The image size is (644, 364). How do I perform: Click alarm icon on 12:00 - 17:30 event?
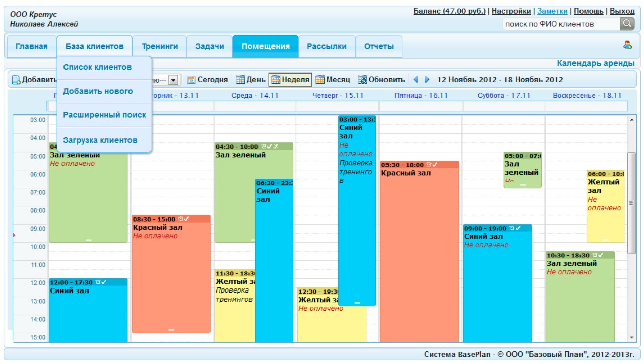click(x=98, y=282)
